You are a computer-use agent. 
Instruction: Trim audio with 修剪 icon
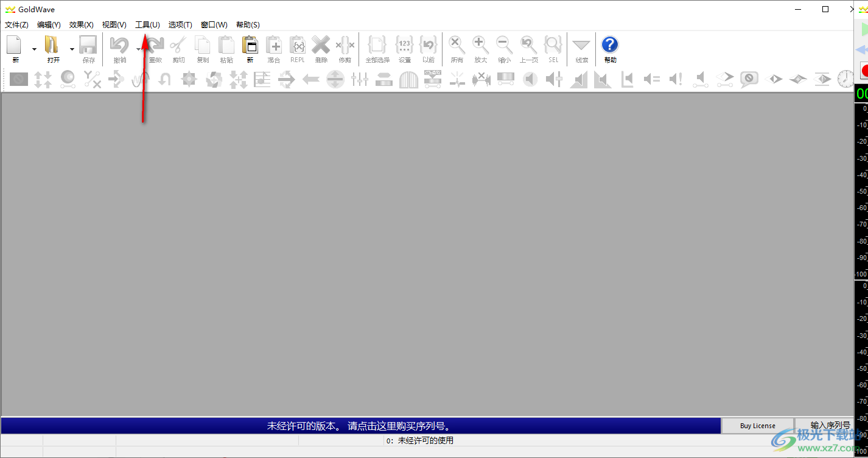click(x=345, y=49)
